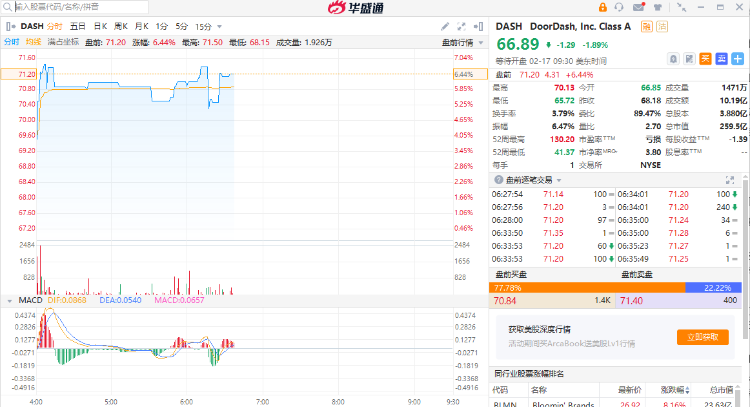Click the 06:35:00 trade price 71.28

pyautogui.click(x=679, y=233)
